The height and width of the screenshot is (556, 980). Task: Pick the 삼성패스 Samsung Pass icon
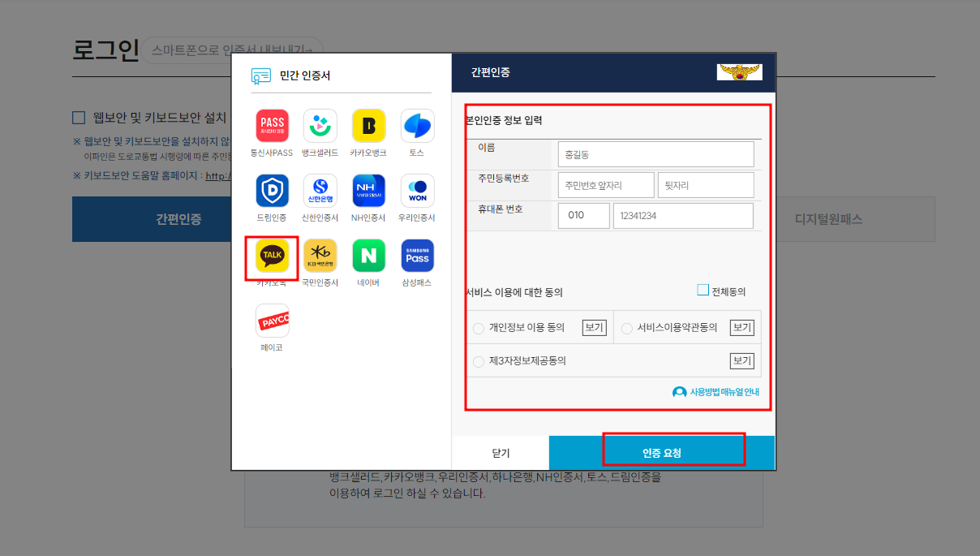tap(417, 256)
